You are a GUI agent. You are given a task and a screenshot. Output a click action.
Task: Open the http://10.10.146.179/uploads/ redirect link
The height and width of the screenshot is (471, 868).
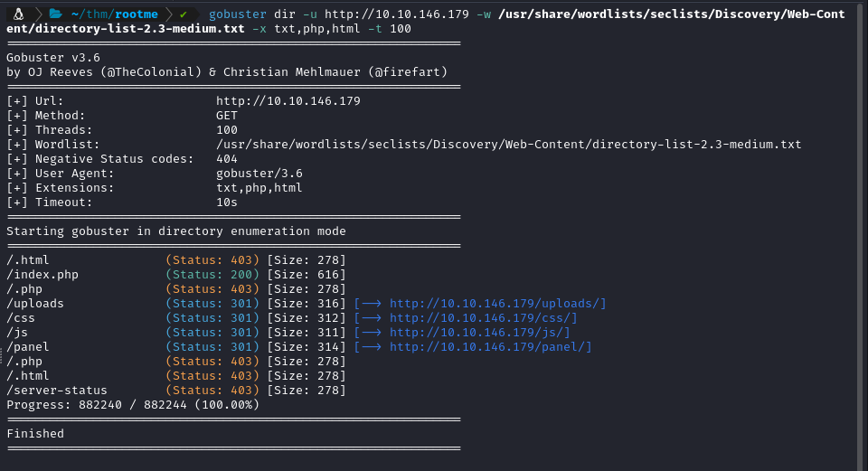pos(498,304)
